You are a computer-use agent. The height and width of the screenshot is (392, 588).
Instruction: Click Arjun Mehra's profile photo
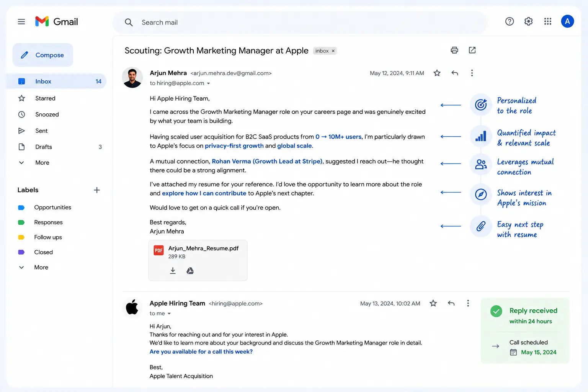pyautogui.click(x=132, y=77)
